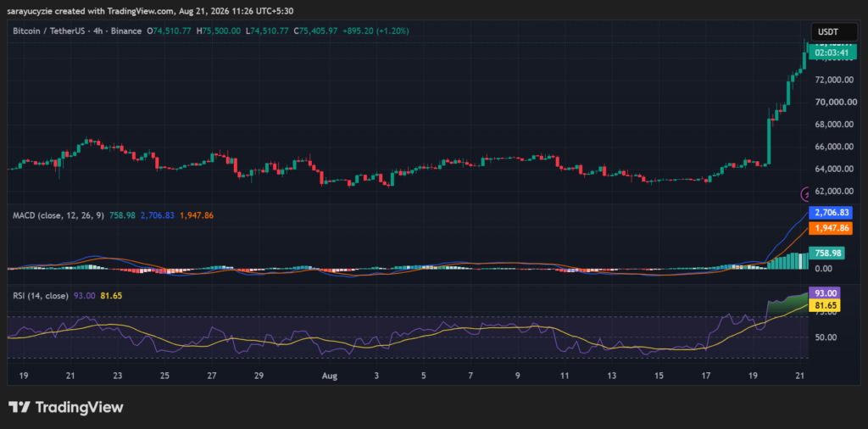Image resolution: width=868 pixels, height=429 pixels.
Task: Click the MACD legend value 758.98
Action: click(x=122, y=214)
